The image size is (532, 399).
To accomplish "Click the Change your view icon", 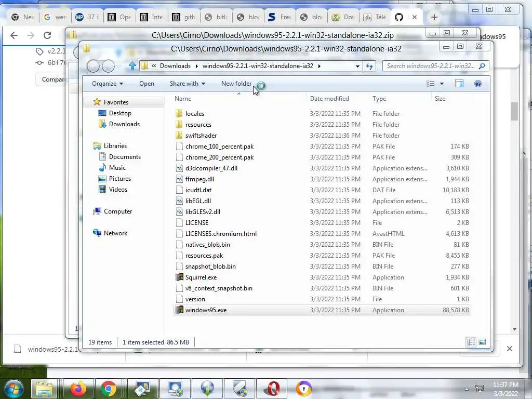I will pos(431,84).
